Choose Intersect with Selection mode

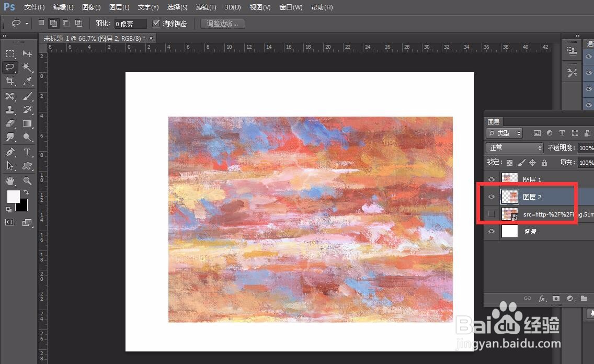(x=79, y=23)
